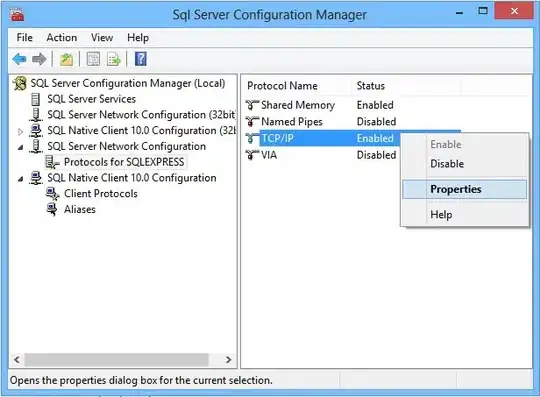Click the Up one level folder icon
Screen dimensions: 540x397
point(66,59)
